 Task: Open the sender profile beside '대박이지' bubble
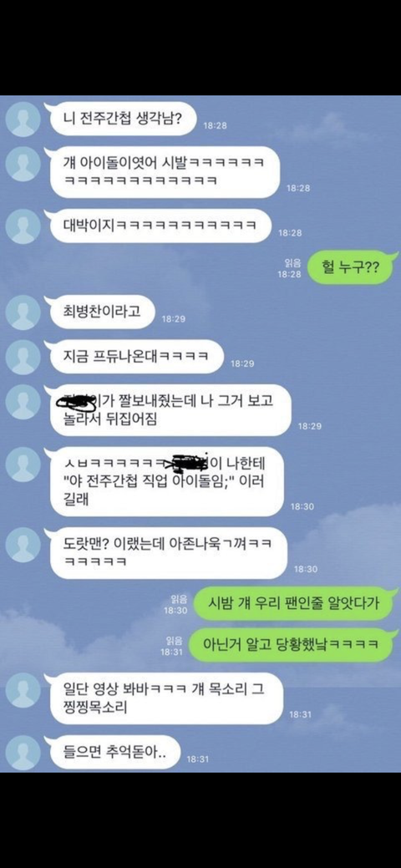[23, 227]
